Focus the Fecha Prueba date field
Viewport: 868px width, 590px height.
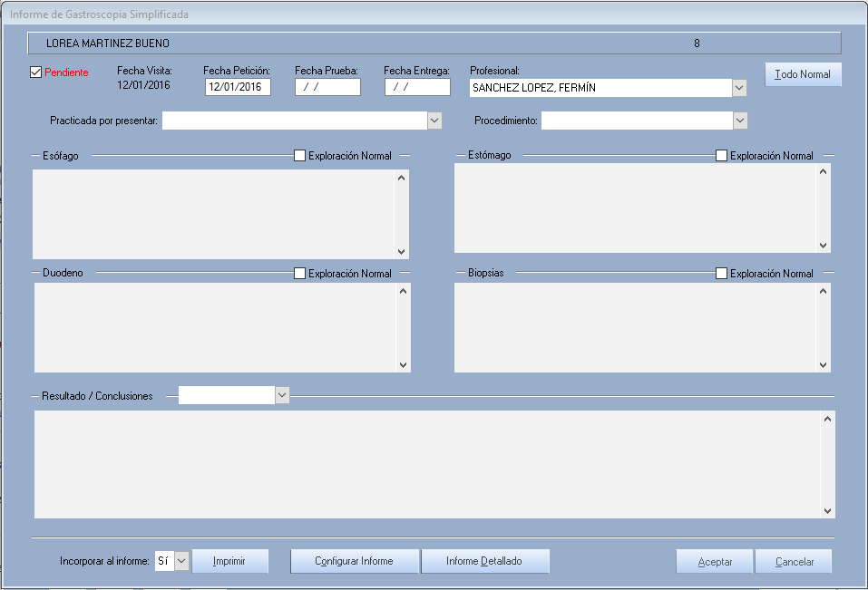click(x=327, y=88)
